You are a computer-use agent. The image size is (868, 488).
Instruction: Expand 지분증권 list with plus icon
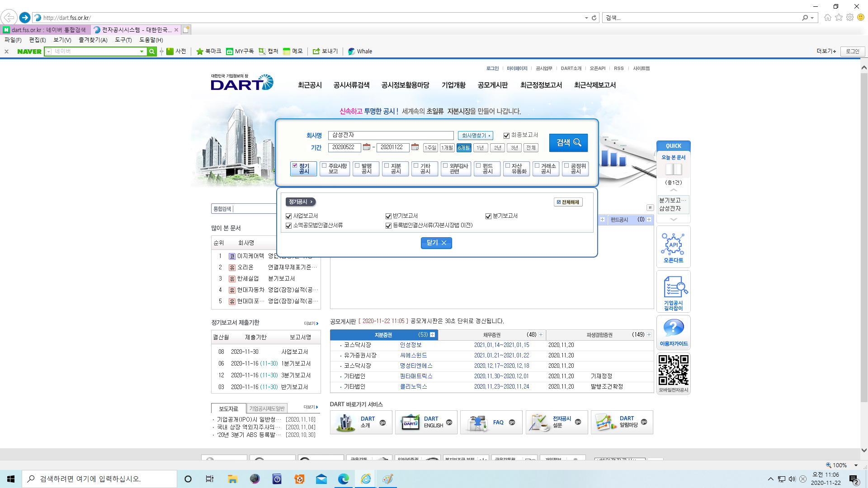pyautogui.click(x=432, y=335)
